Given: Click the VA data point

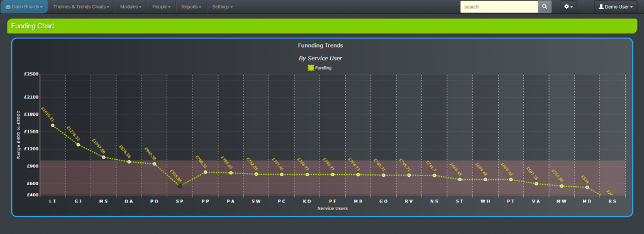Looking at the screenshot, I should 536,184.
